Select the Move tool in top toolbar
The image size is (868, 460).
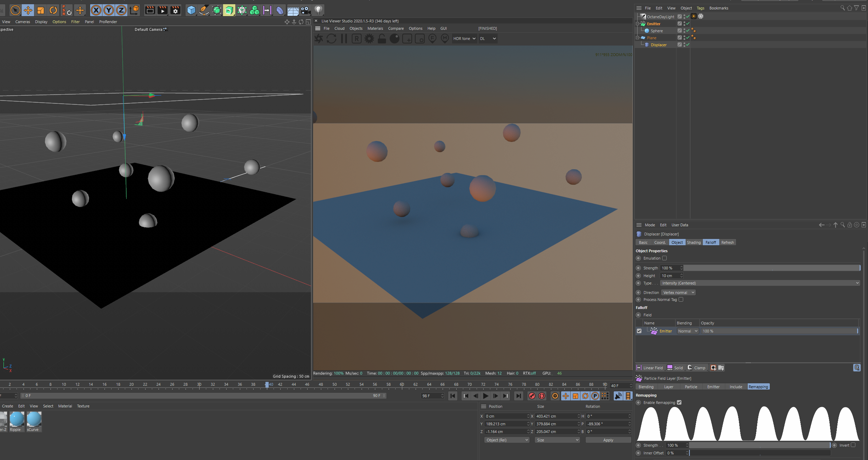tap(28, 10)
